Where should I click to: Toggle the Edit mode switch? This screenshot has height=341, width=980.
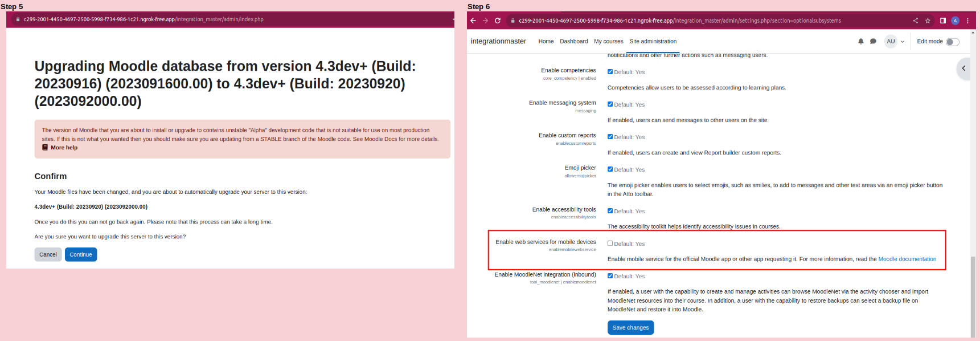tap(953, 42)
